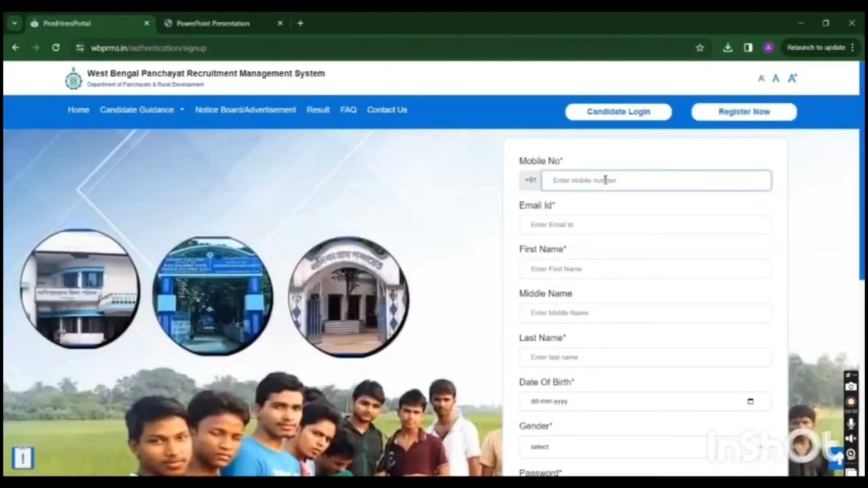The image size is (868, 488).
Task: Close the PrrdHrmsPortal tab
Action: pos(146,23)
